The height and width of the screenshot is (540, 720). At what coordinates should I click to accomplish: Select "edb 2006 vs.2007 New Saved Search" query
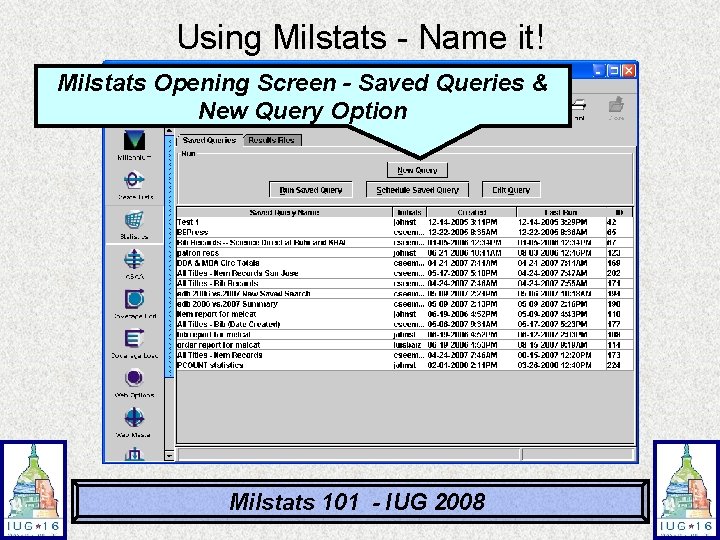(405, 293)
